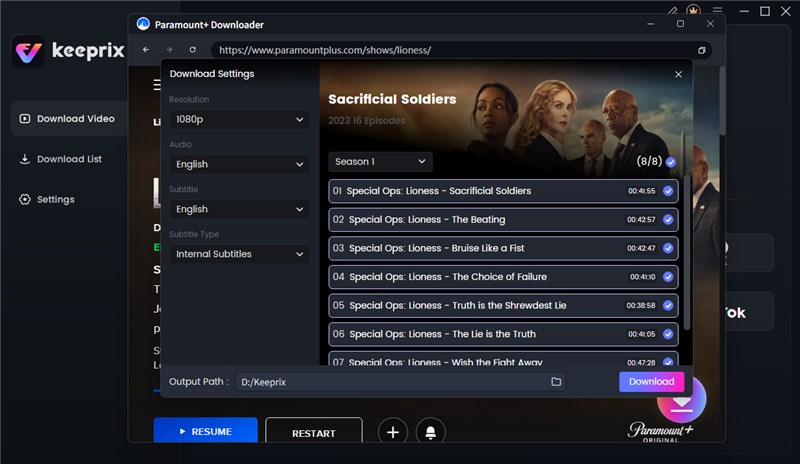Screen dimensions: 800x464
Task: Click the Download button
Action: [x=651, y=381]
